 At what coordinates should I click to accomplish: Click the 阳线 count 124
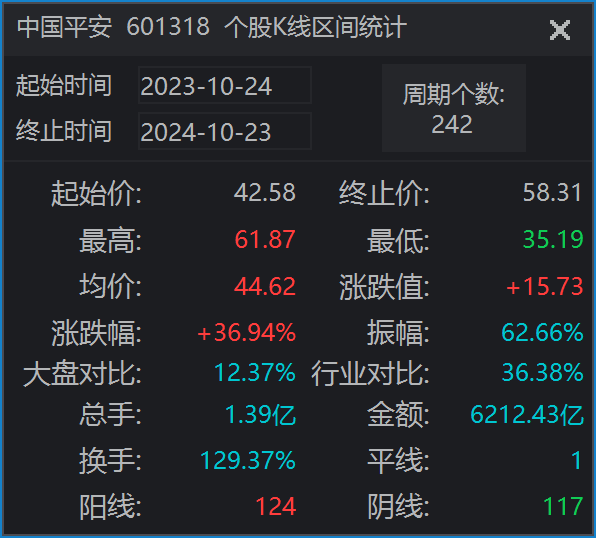276,506
